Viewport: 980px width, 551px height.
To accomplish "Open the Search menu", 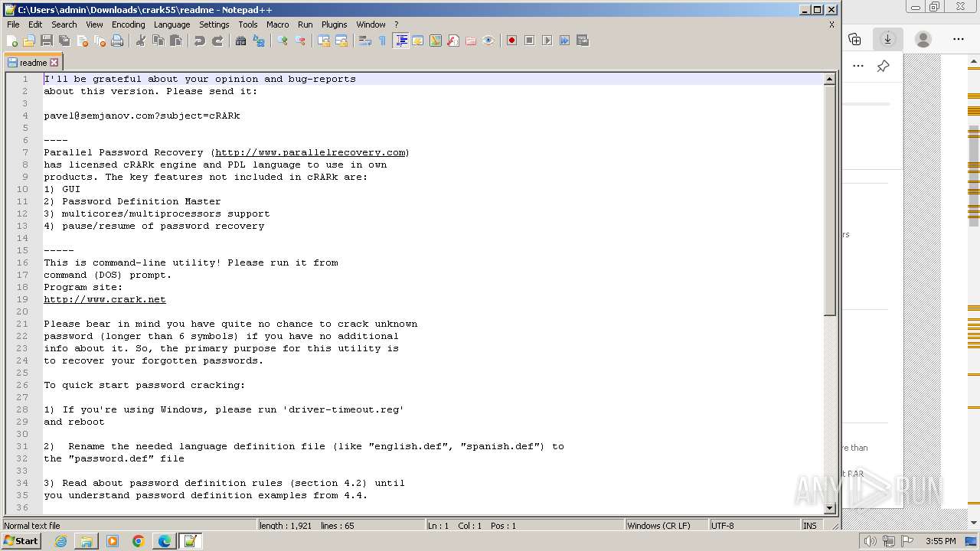I will point(64,24).
